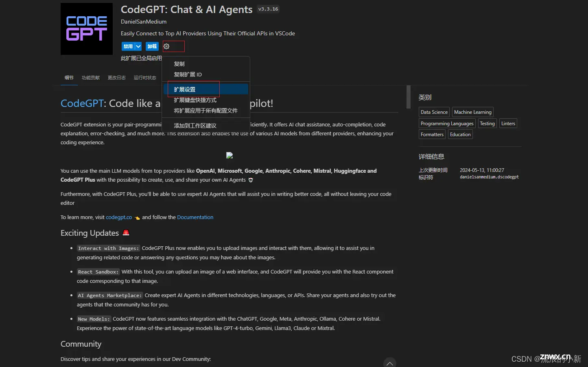Open the codegpt.co link
Screen dimensions: 588x367
[x=119, y=217]
